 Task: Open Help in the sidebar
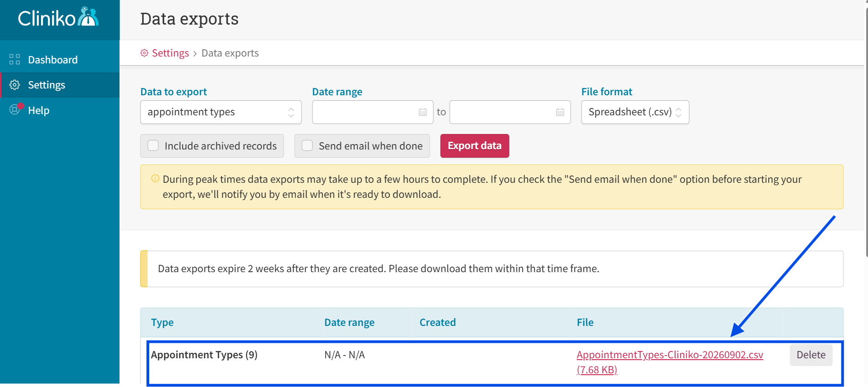[x=60, y=110]
